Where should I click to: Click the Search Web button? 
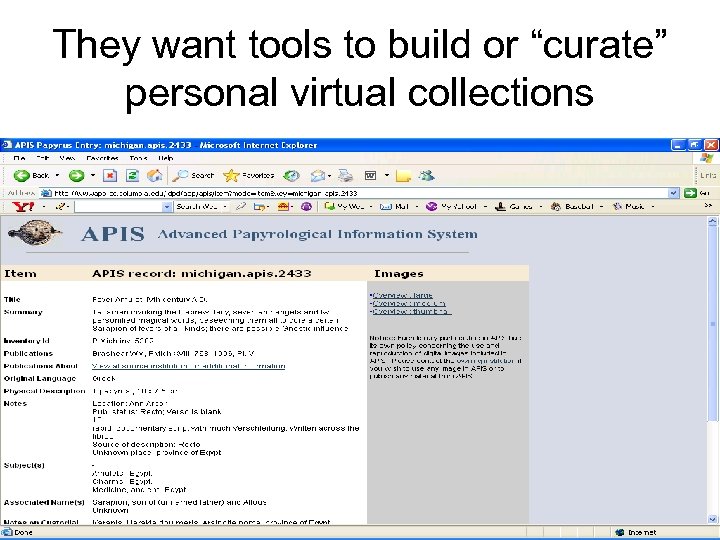(x=197, y=207)
